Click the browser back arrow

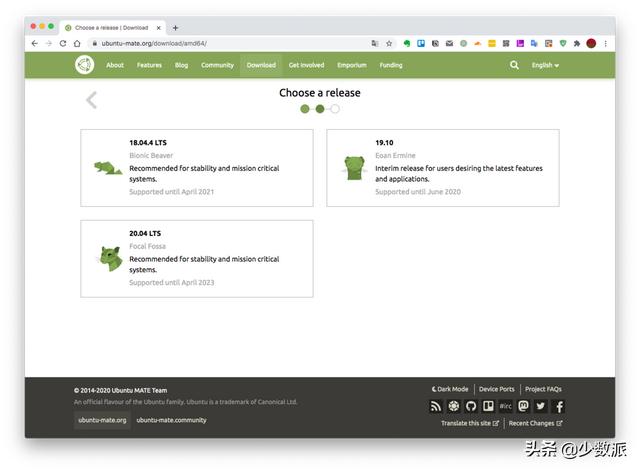(x=35, y=43)
